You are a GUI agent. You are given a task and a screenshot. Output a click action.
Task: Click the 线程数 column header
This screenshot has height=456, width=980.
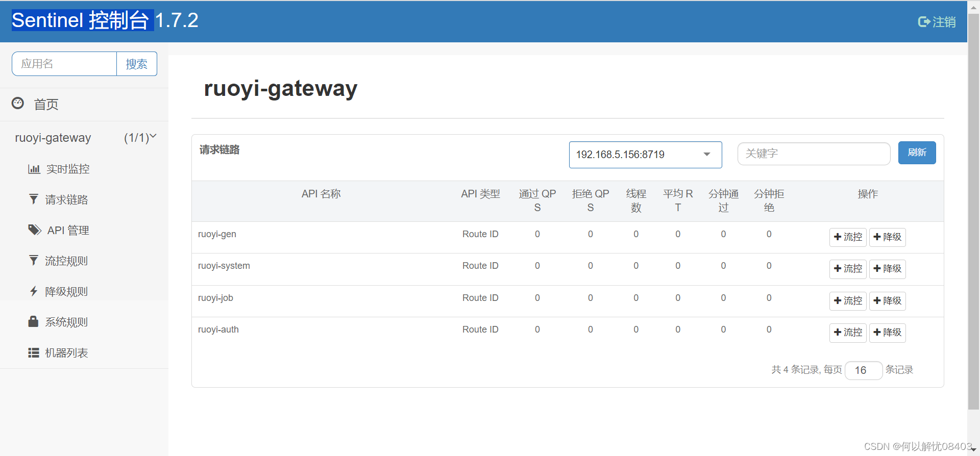[636, 200]
